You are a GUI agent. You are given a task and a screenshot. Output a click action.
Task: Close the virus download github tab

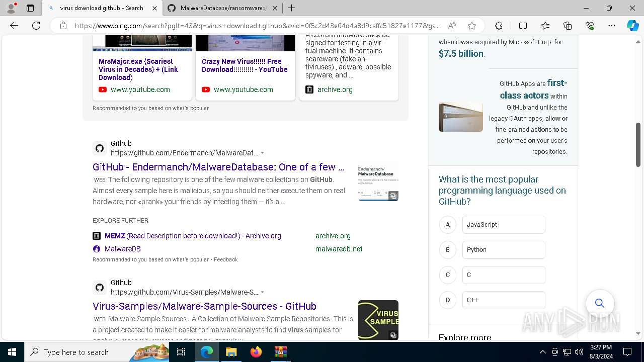[x=154, y=8]
